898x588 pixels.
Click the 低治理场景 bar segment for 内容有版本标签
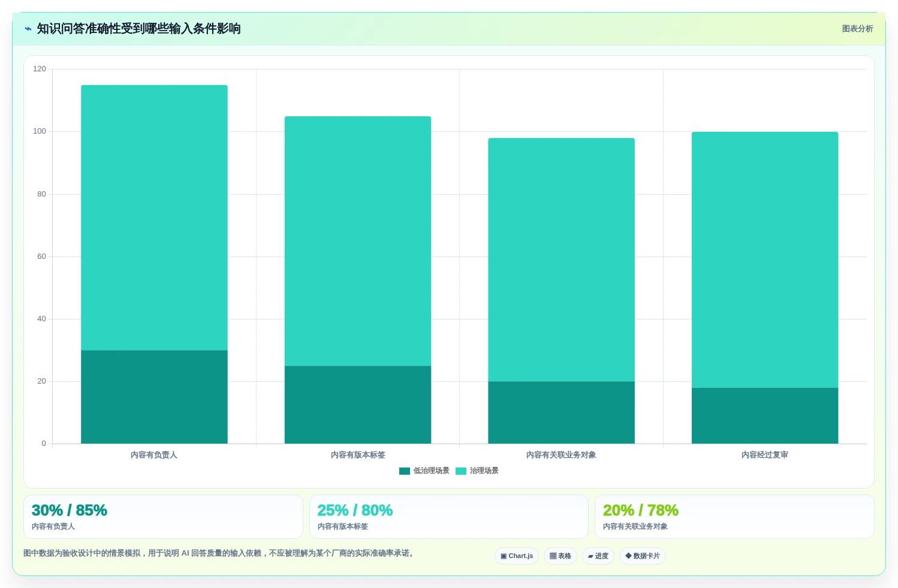[358, 405]
